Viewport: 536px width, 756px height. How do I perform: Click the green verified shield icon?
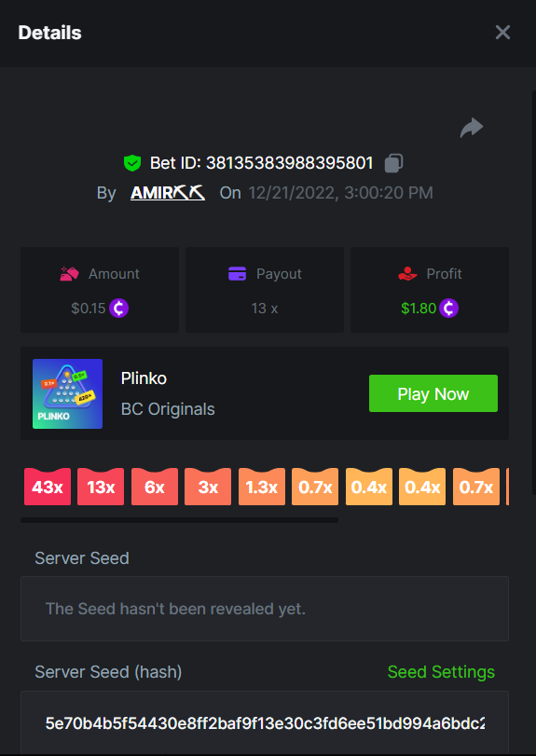pos(132,163)
